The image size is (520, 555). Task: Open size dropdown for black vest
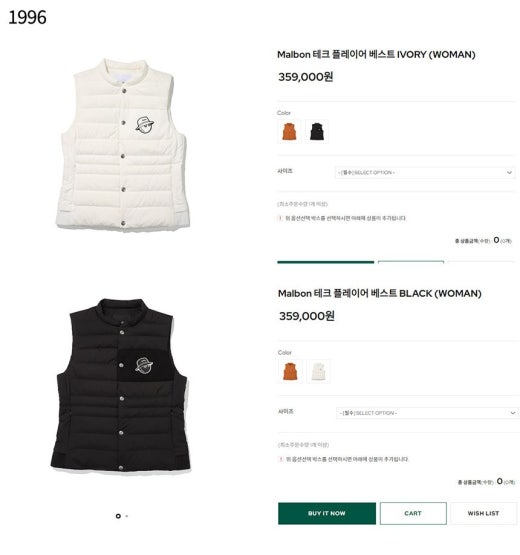coord(427,413)
